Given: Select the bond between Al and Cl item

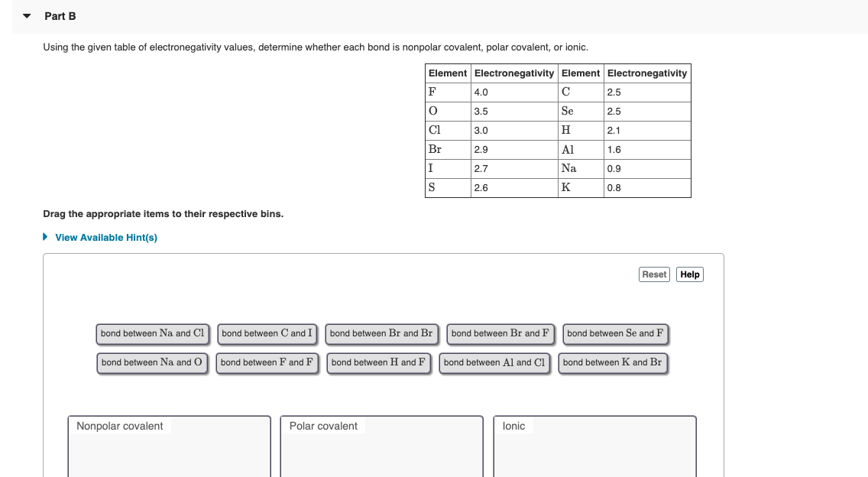Looking at the screenshot, I should point(495,362).
